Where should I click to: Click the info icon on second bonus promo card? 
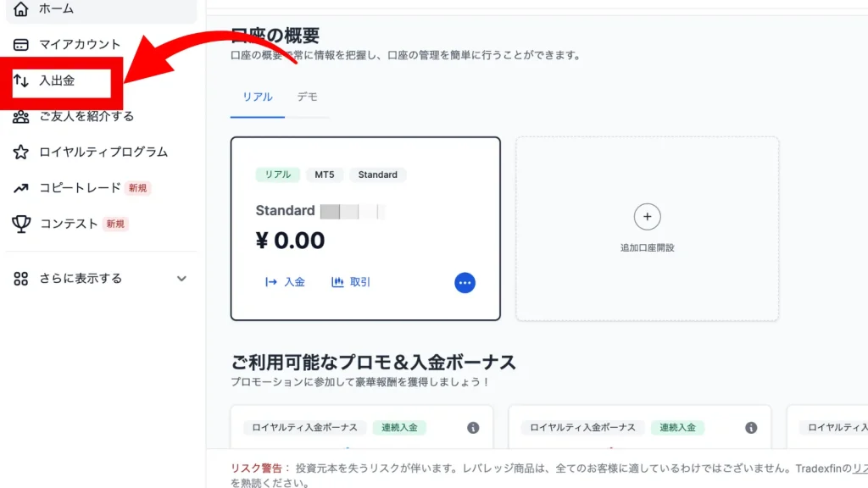[750, 428]
